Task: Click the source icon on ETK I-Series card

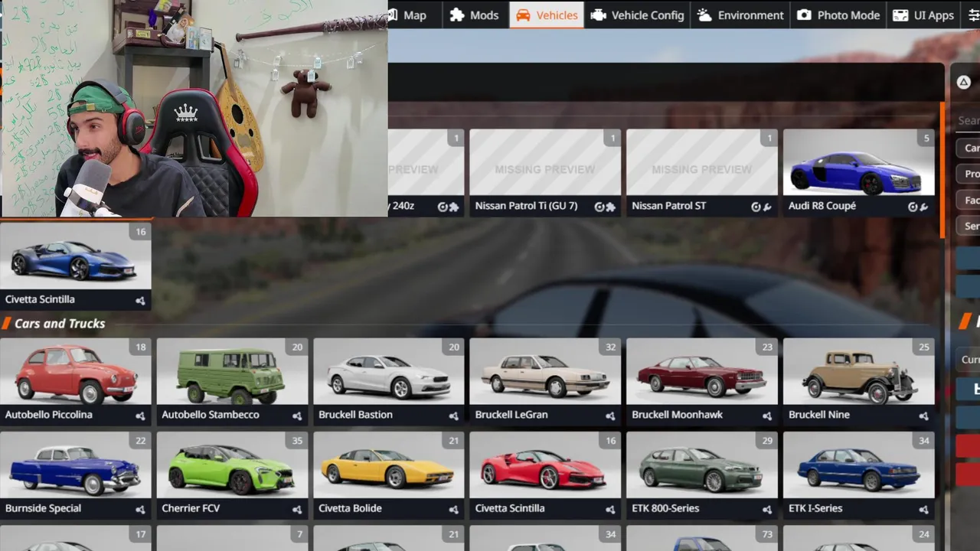Action: point(923,509)
